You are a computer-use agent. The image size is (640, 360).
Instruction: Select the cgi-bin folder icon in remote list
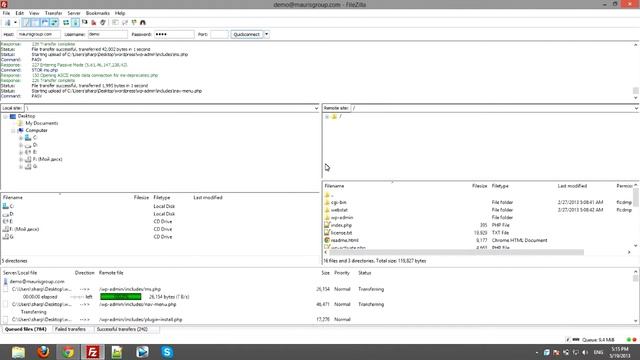[x=327, y=202]
